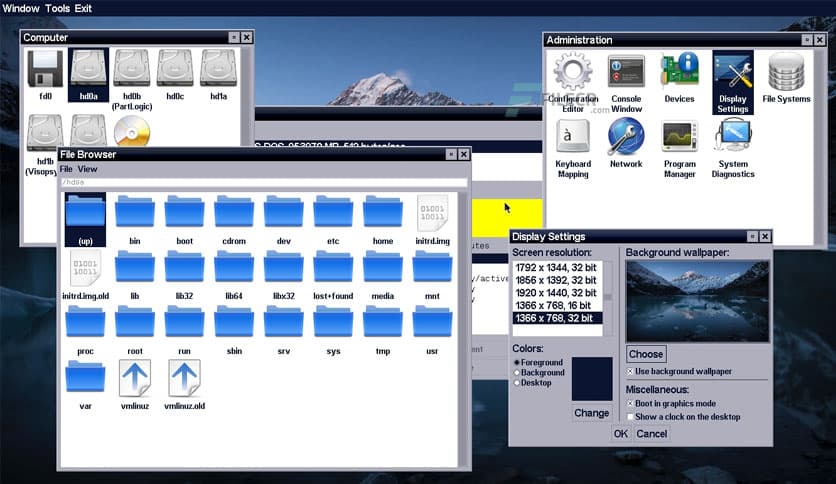Select the hd0a hard disk
Image resolution: width=836 pixels, height=484 pixels.
tap(89, 75)
